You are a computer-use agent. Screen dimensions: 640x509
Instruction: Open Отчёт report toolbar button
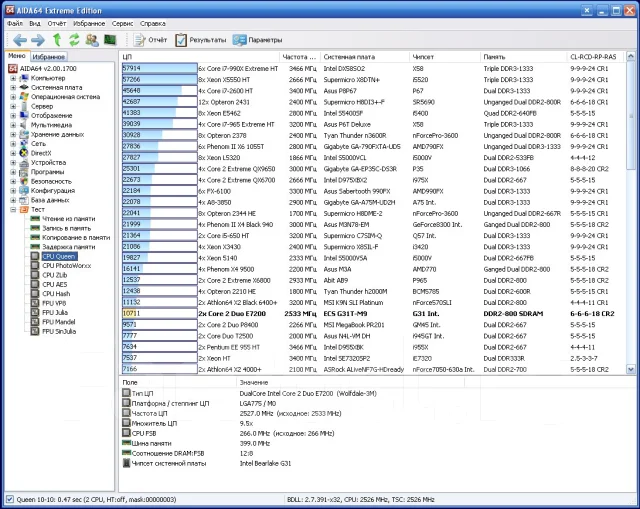[151, 40]
